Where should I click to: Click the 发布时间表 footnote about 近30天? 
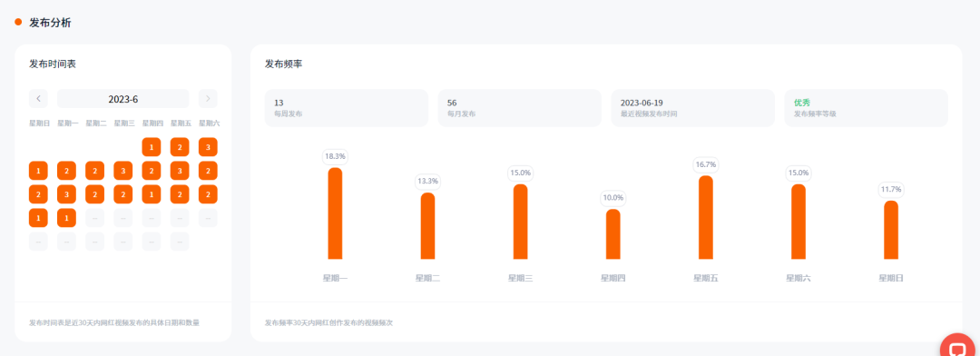pos(114,322)
